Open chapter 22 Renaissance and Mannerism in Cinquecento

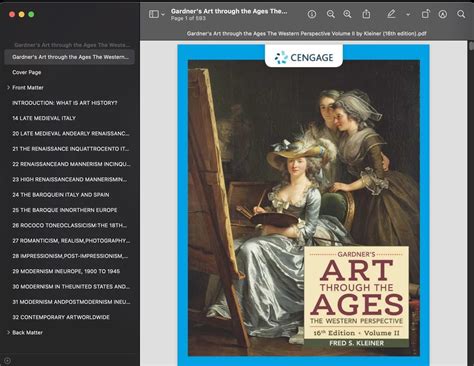[x=71, y=164]
